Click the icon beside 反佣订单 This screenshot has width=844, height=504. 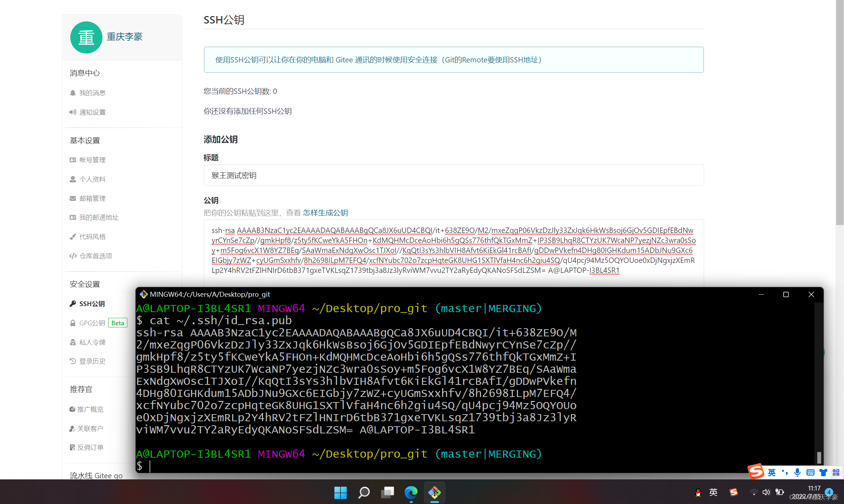(x=72, y=447)
